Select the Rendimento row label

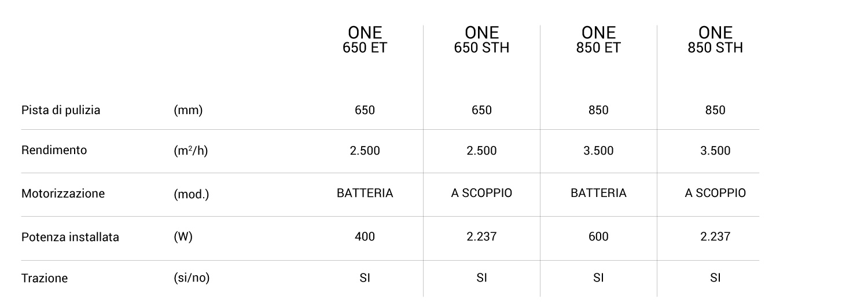point(54,150)
